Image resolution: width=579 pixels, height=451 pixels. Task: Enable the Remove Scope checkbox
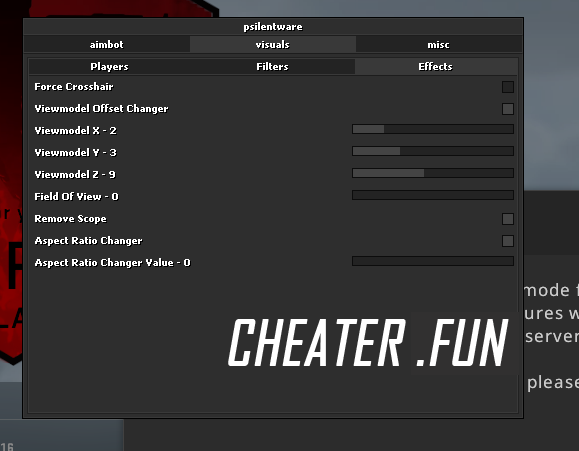(508, 219)
